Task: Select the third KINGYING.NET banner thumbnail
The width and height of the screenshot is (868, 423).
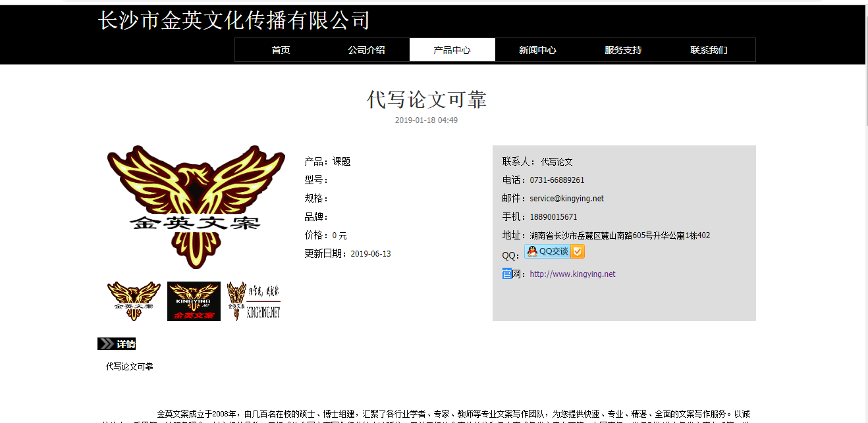Action: [x=254, y=301]
